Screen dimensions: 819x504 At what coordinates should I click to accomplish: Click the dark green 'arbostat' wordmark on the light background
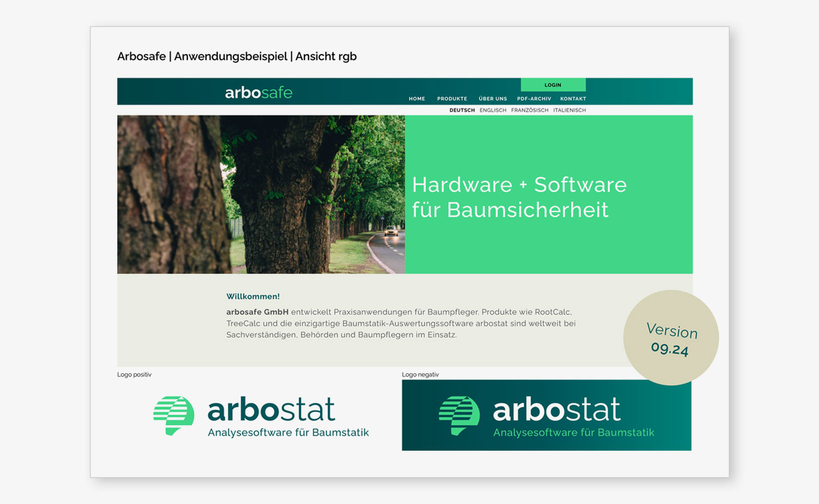tap(271, 410)
